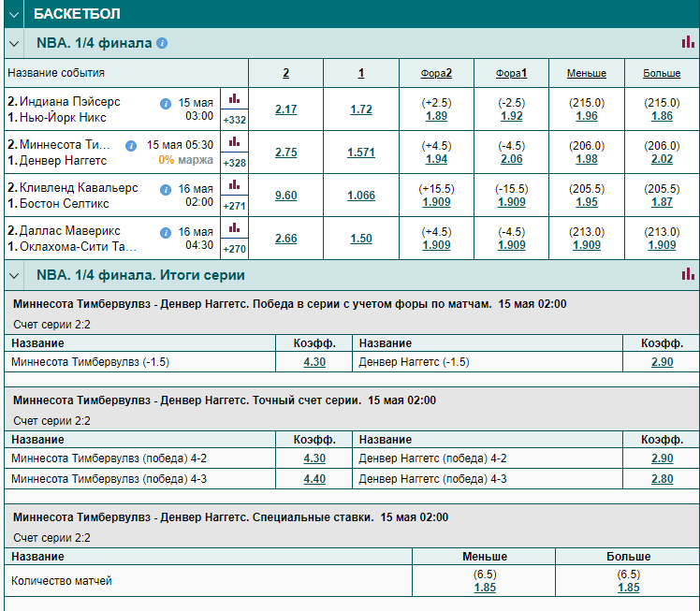Select odds 9.60 for Кливленд Кавальерс win
Image resolution: width=700 pixels, height=611 pixels.
(x=285, y=196)
